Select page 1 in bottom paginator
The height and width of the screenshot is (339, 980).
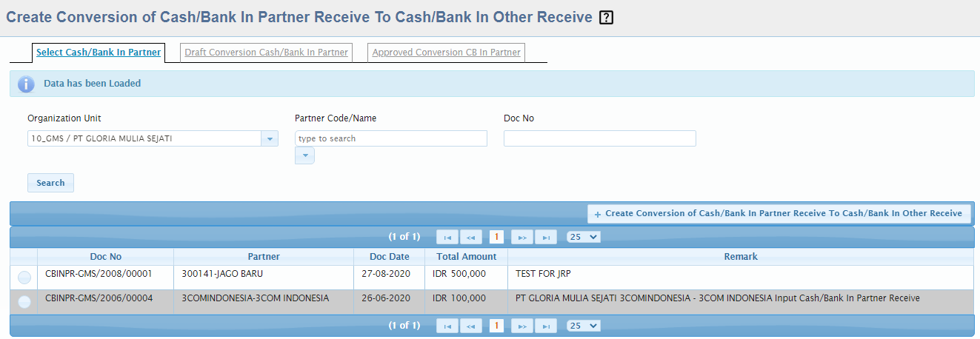coord(496,326)
